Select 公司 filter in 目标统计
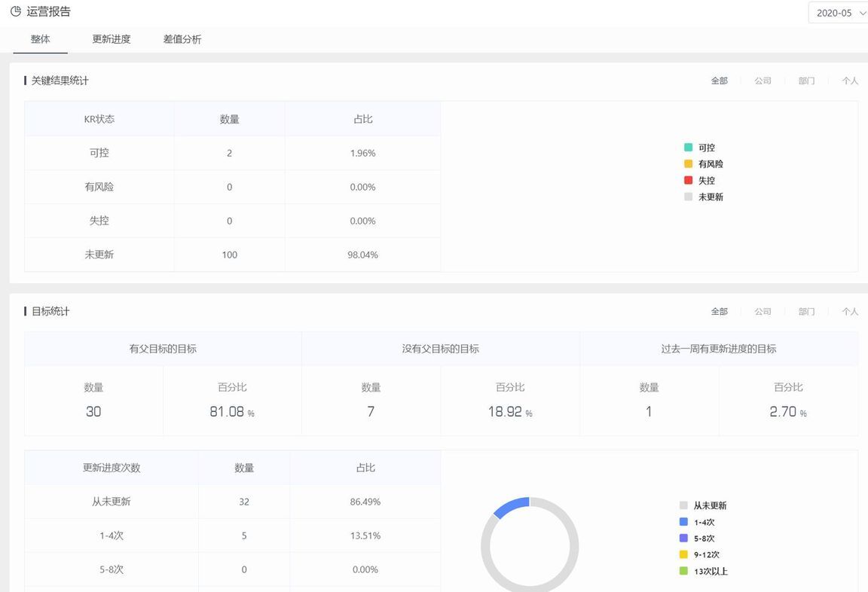The width and height of the screenshot is (868, 592). coord(763,312)
